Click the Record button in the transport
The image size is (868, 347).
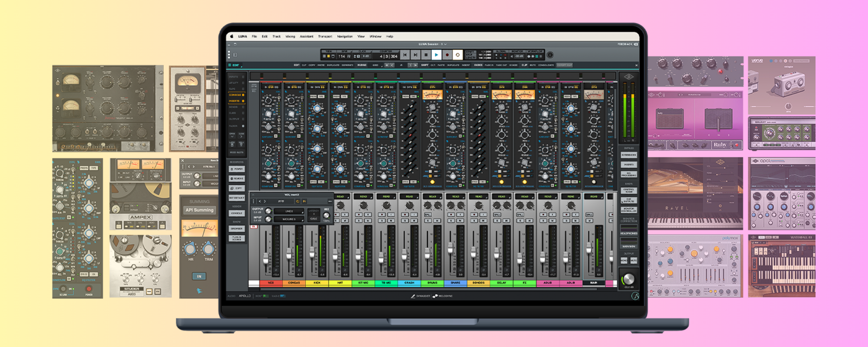pyautogui.click(x=447, y=55)
